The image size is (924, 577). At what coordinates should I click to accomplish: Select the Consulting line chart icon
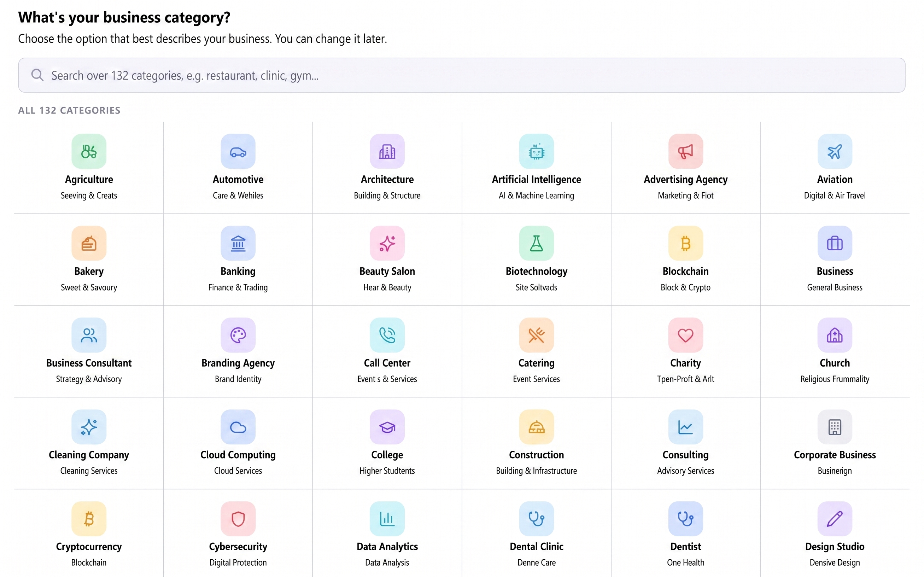(x=685, y=427)
